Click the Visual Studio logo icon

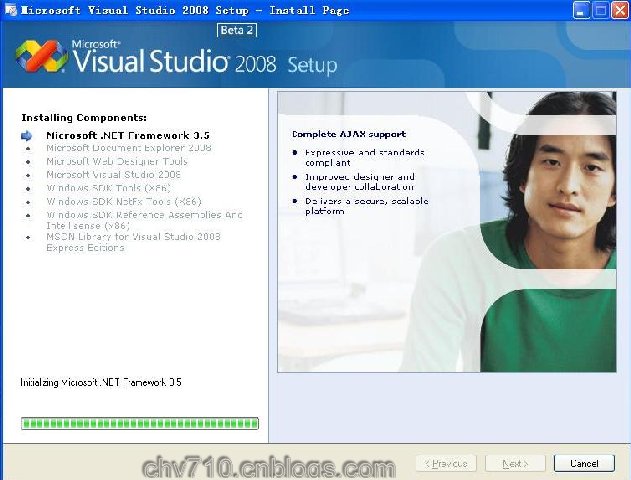(41, 56)
